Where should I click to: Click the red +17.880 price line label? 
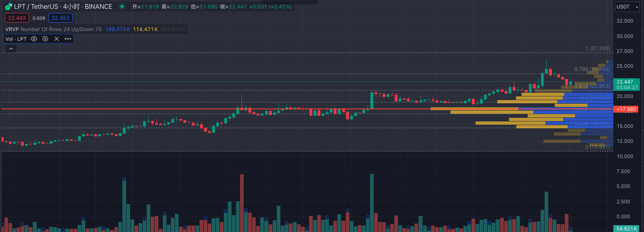(626, 109)
